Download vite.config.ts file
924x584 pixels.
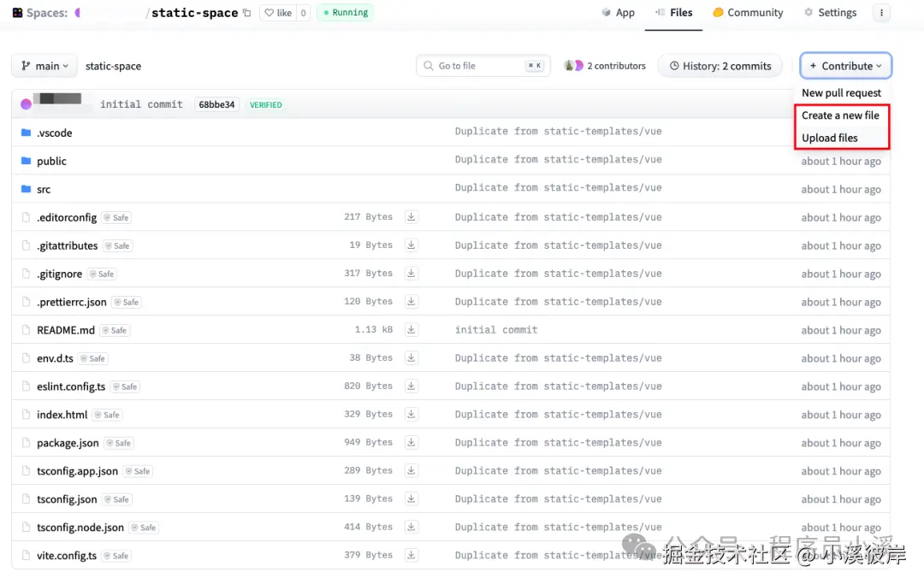pyautogui.click(x=412, y=555)
